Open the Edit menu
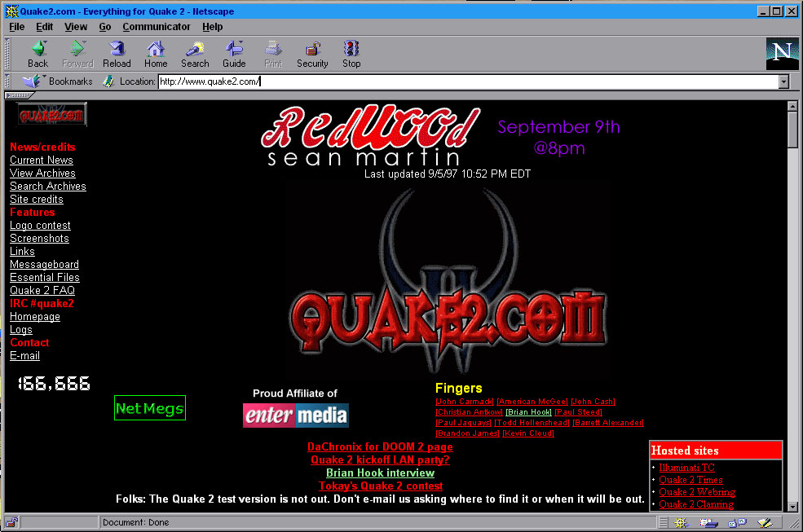 click(45, 27)
